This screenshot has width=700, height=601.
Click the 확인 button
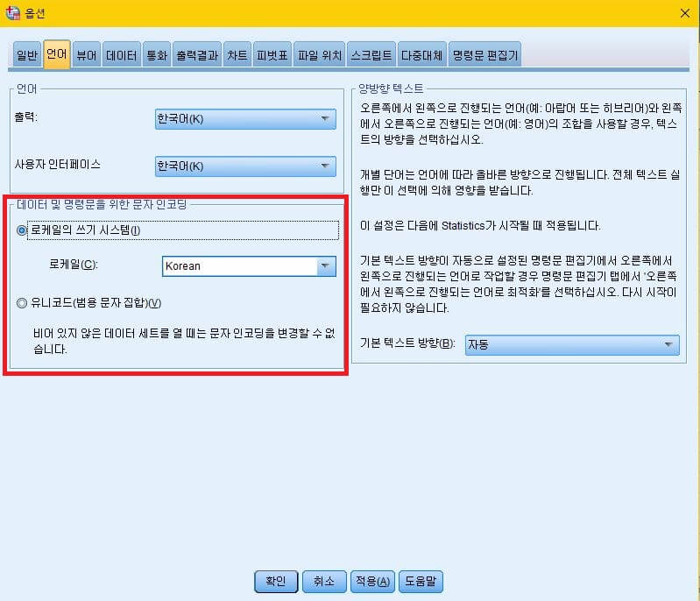[276, 581]
